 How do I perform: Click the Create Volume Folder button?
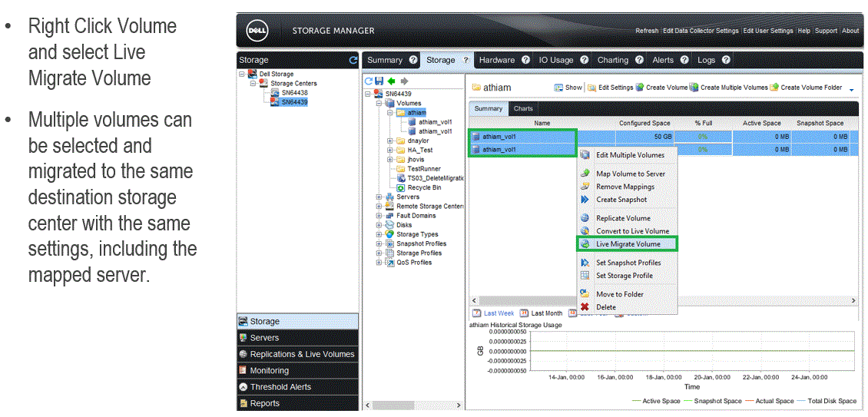click(x=807, y=88)
